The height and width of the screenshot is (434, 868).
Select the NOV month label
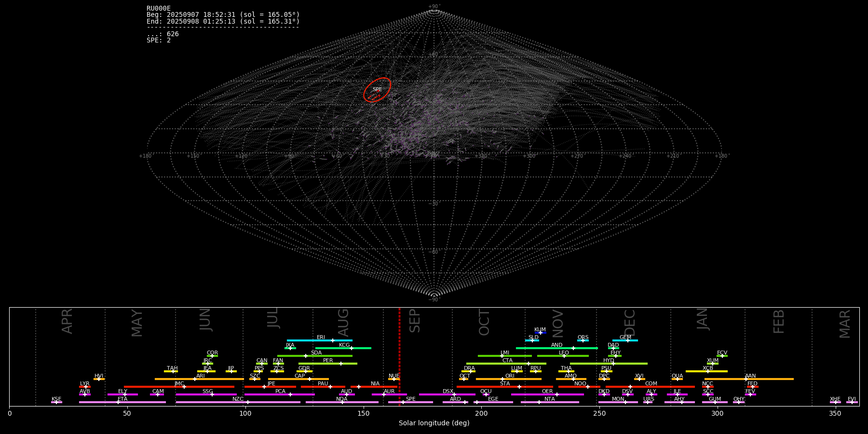tap(558, 324)
